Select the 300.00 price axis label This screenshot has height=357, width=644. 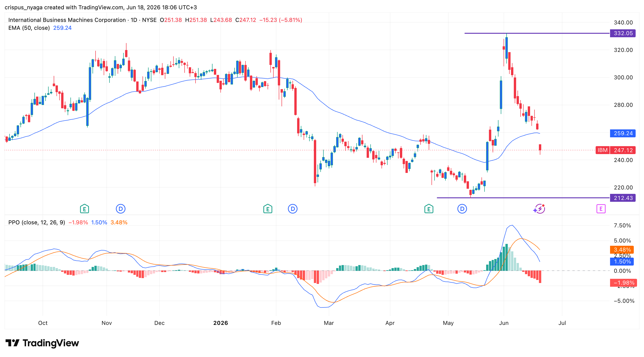[x=623, y=77]
